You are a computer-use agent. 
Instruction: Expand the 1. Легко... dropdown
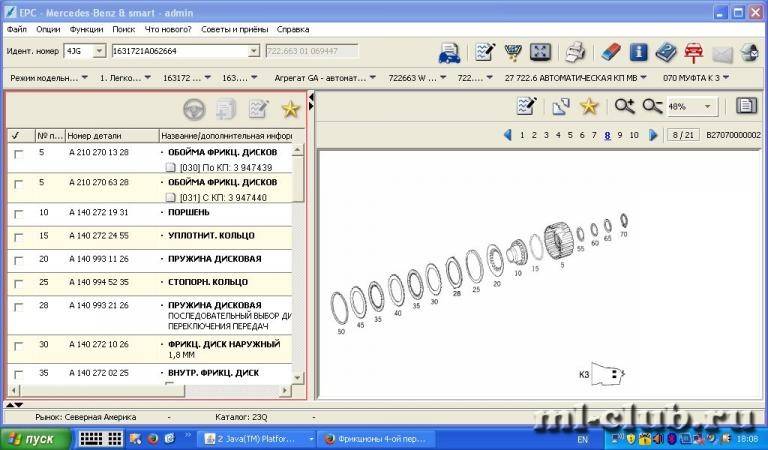click(148, 77)
